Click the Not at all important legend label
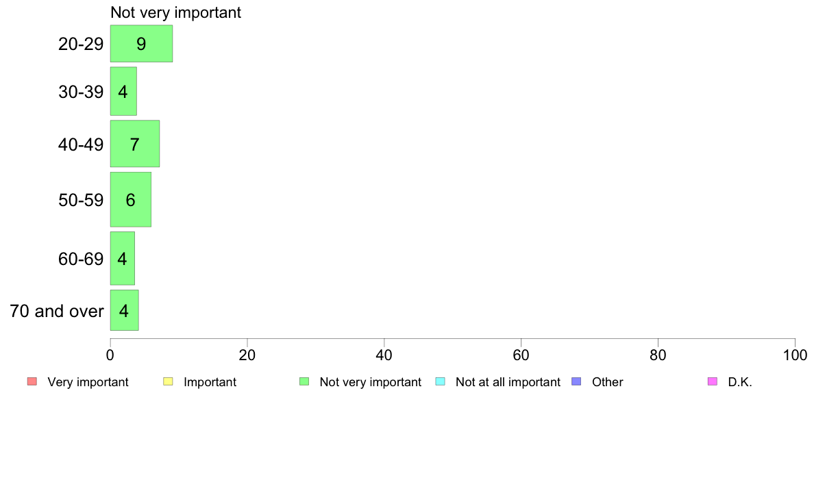Image resolution: width=814 pixels, height=504 pixels. click(508, 382)
